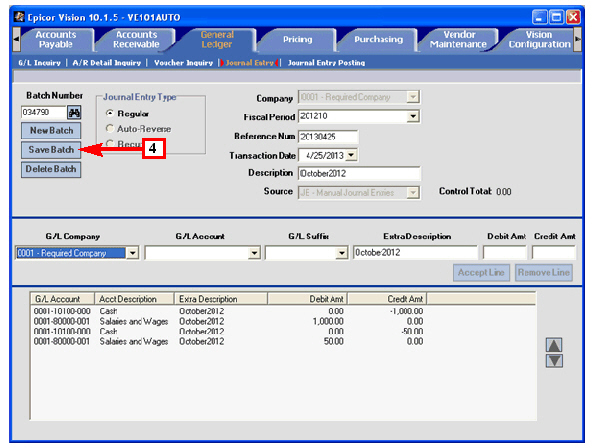Click the G/L Account column header in grid
Screen dimensions: 594x448
pyautogui.click(x=63, y=299)
